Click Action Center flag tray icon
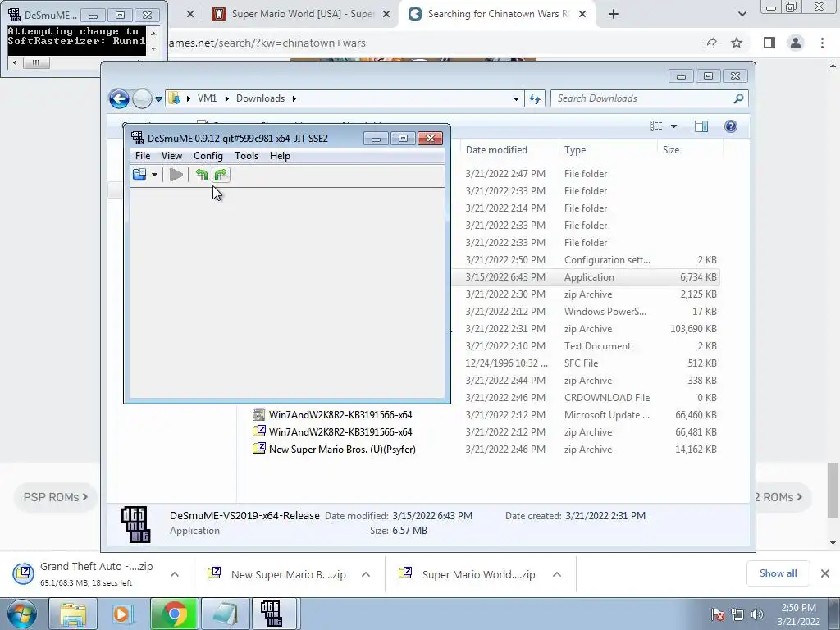The width and height of the screenshot is (840, 630). [x=718, y=614]
